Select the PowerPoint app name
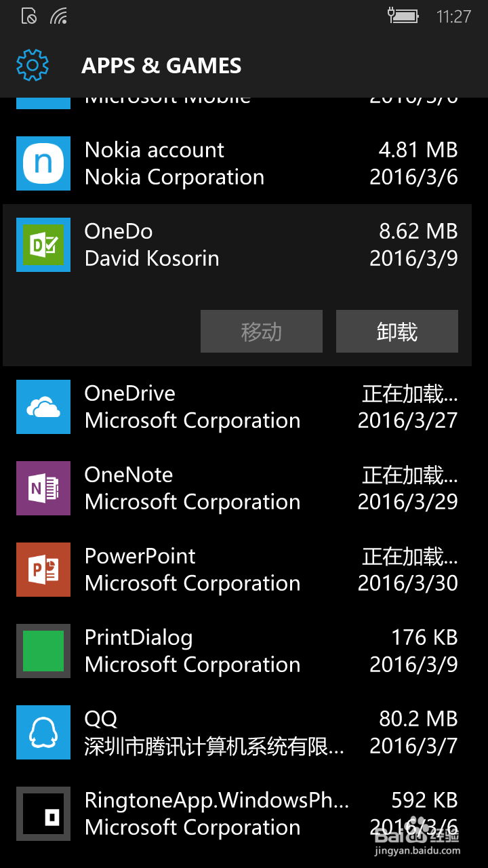The image size is (488, 868). tap(140, 556)
